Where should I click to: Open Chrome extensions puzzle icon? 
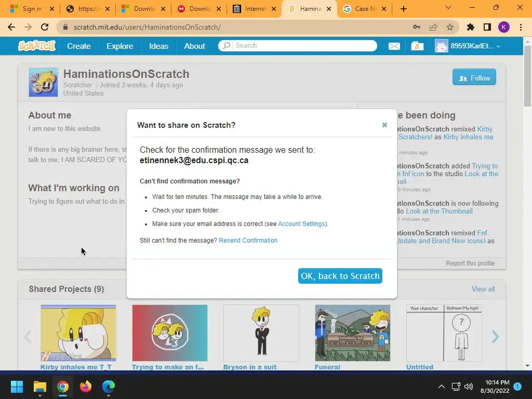tap(471, 27)
